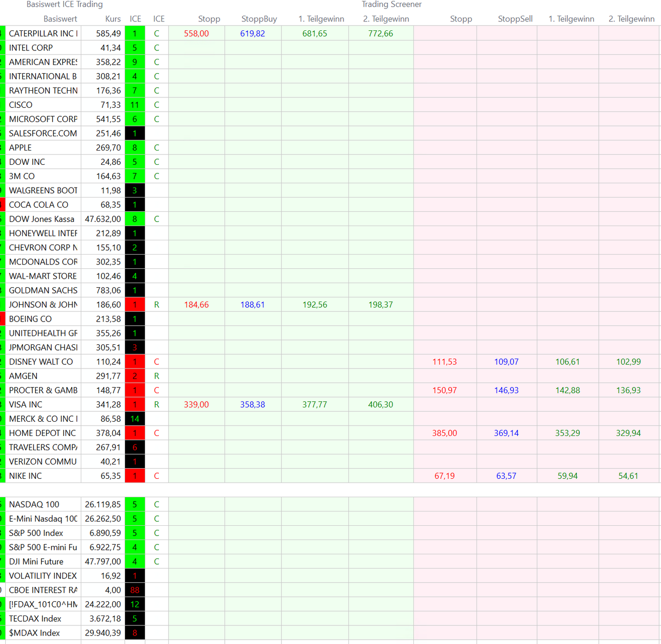Click the green R signal for AMGEN
The height and width of the screenshot is (644, 661).
pos(156,376)
